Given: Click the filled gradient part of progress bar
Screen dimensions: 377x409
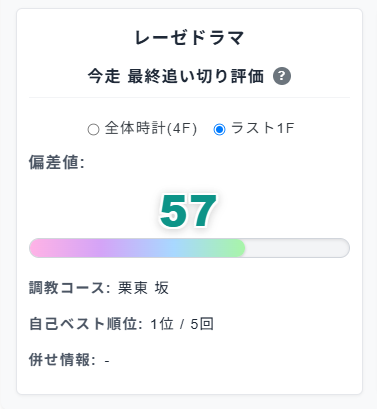Looking at the screenshot, I should [x=137, y=248].
